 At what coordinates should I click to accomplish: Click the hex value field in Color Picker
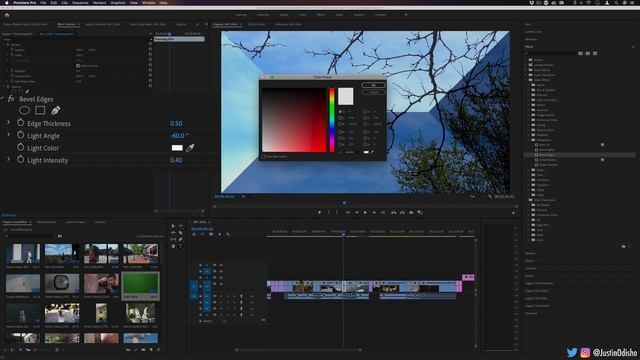tap(351, 152)
